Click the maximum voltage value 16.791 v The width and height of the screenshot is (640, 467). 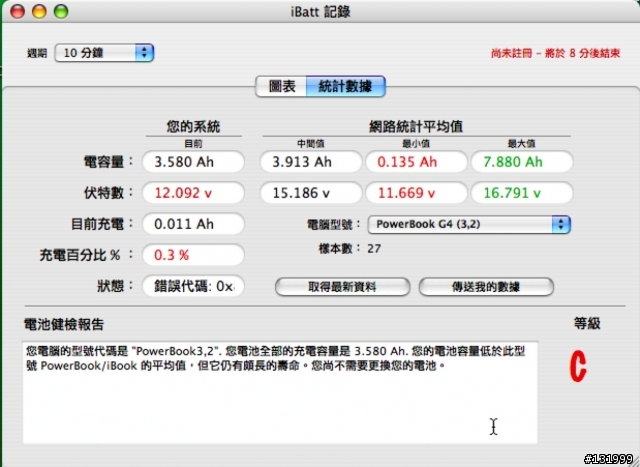coord(522,193)
